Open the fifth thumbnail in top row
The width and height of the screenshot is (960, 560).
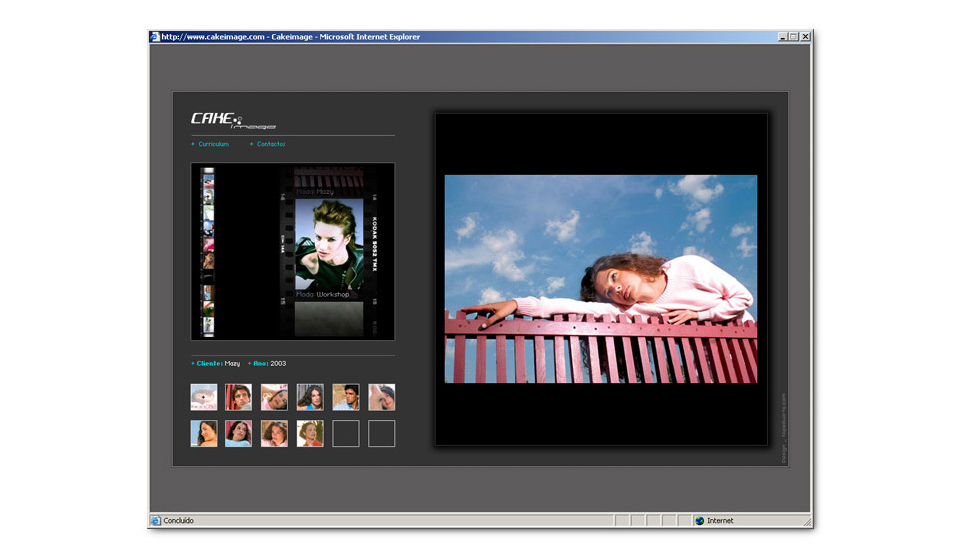(x=346, y=397)
